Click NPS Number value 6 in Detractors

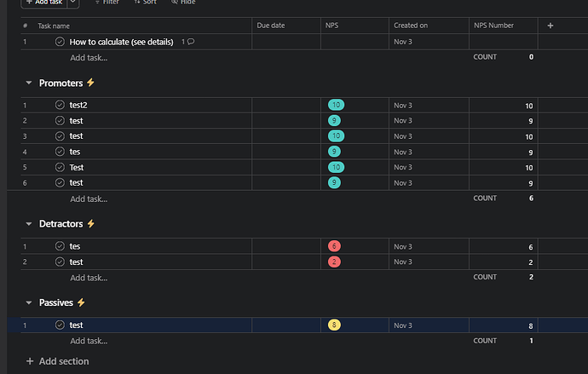(530, 247)
